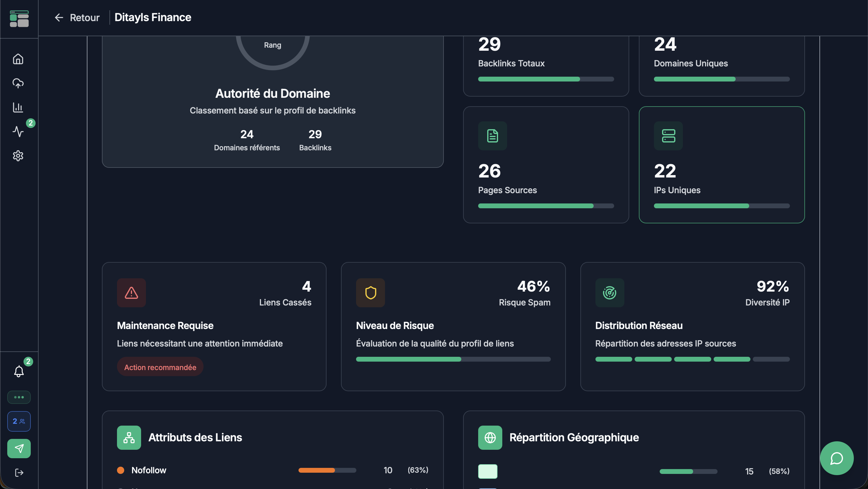Viewport: 868px width, 489px height.
Task: Select the IPs Uniques stat card
Action: click(721, 165)
